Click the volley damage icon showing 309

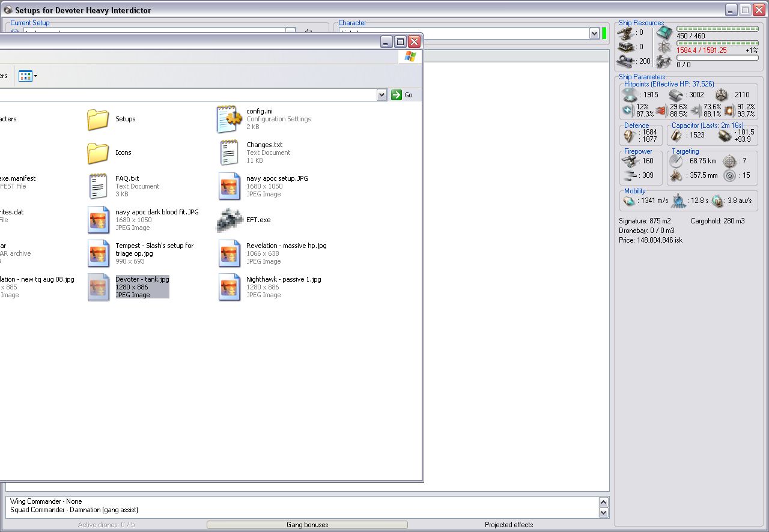click(630, 175)
